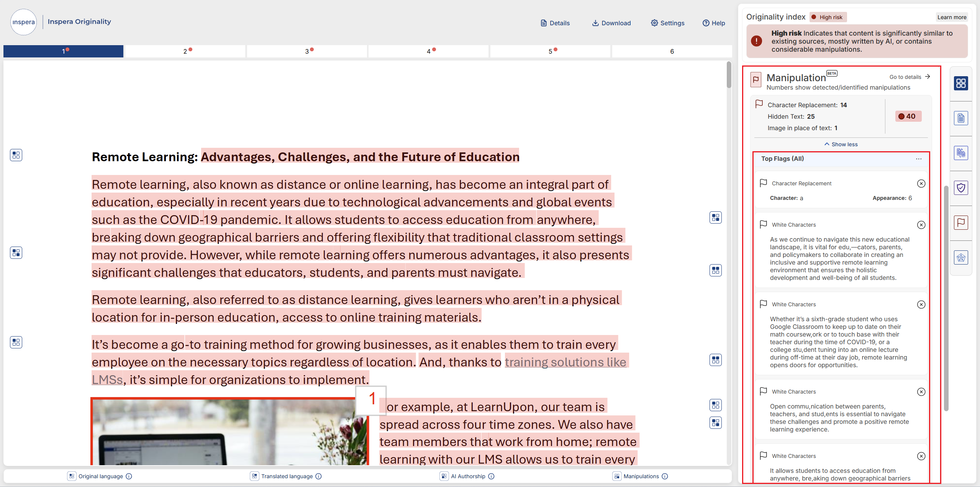The image size is (980, 487).
Task: Click the right margin marker beside 'such as the COVID-19'
Action: pyautogui.click(x=716, y=218)
